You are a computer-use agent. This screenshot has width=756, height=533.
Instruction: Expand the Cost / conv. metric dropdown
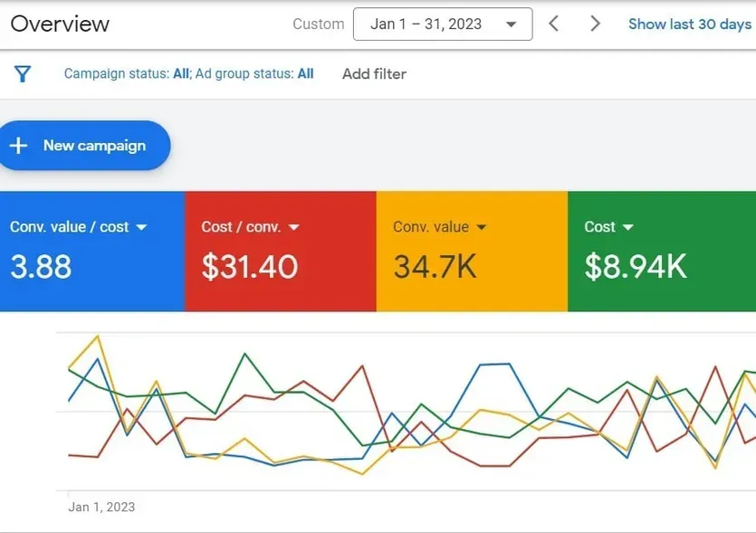pos(294,227)
